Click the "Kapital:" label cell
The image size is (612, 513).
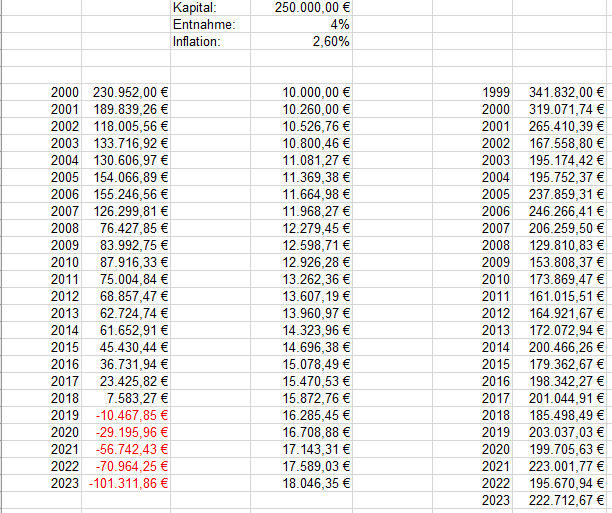point(195,7)
